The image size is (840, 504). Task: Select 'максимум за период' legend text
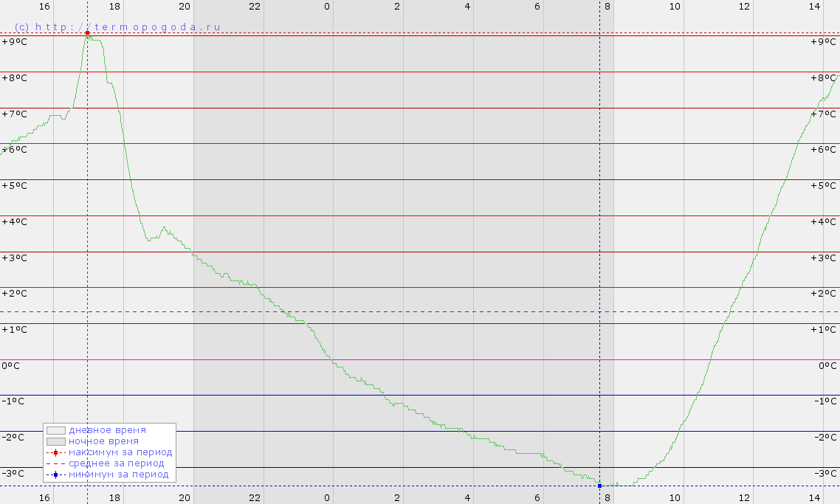pyautogui.click(x=120, y=452)
